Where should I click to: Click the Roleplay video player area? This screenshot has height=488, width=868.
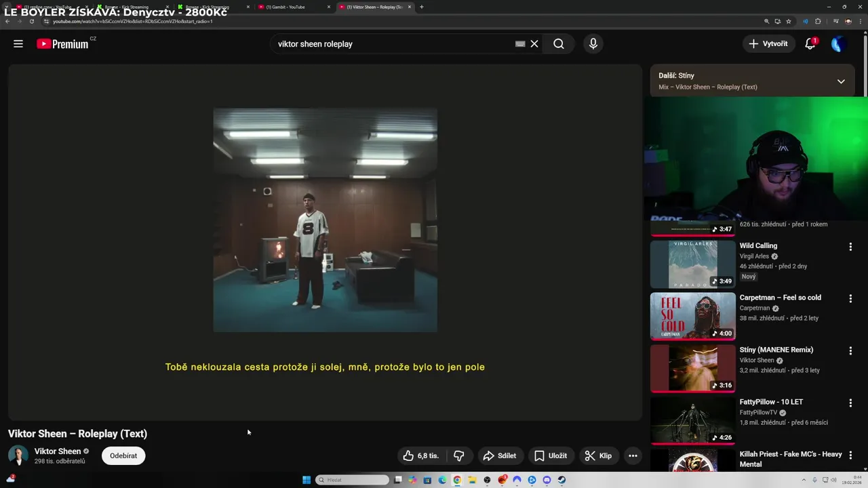click(325, 242)
